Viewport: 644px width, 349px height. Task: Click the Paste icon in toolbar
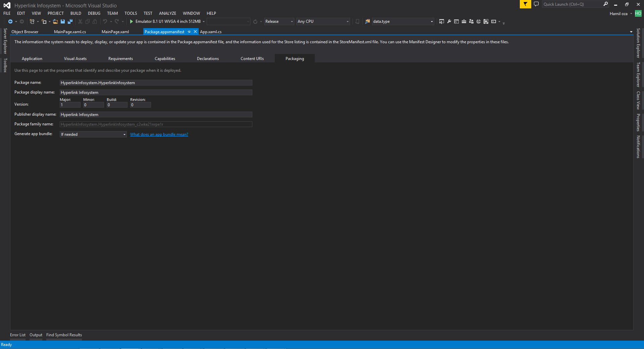point(95,21)
